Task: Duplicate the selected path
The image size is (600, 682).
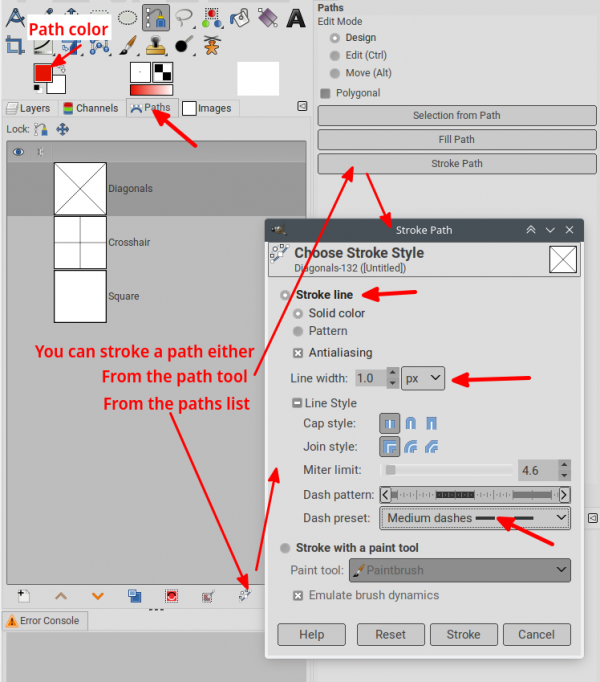Action: [135, 596]
